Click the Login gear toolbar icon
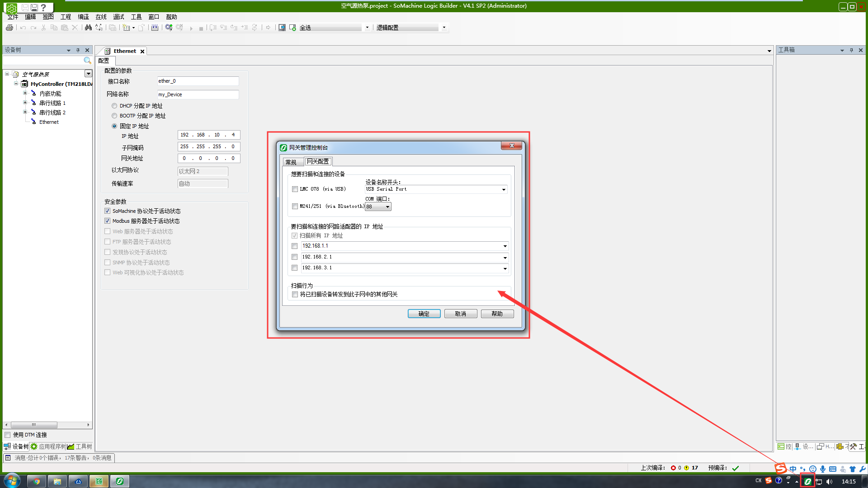Screen dimensions: 868x488 point(169,28)
